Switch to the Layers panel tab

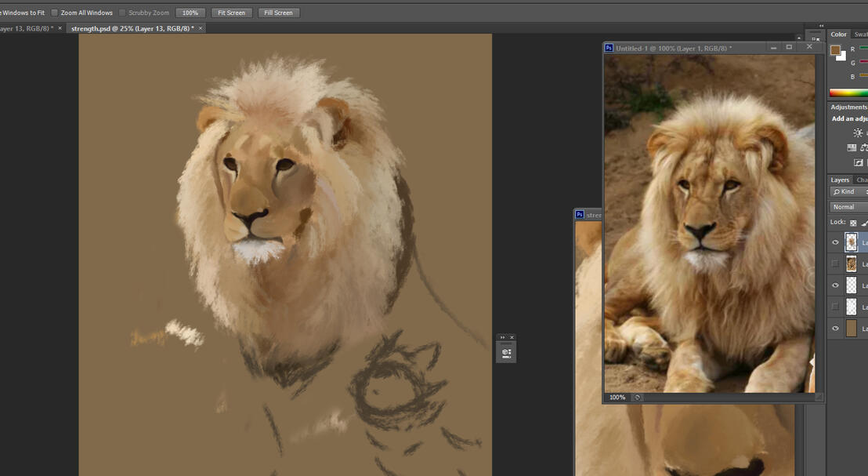(x=840, y=180)
